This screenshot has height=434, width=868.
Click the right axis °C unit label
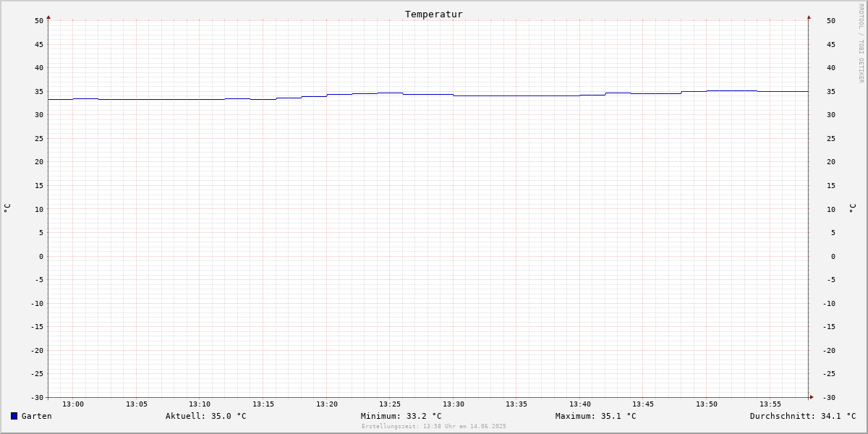pos(853,208)
